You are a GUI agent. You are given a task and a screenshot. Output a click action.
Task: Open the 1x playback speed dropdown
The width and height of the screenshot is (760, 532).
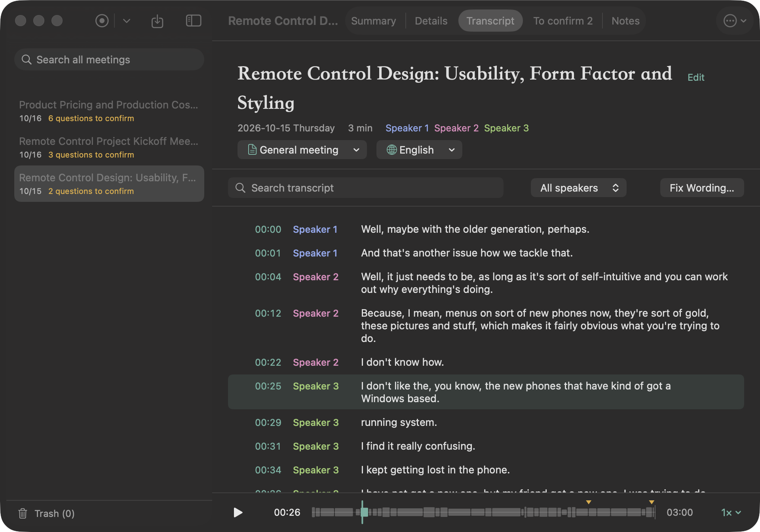[731, 513]
